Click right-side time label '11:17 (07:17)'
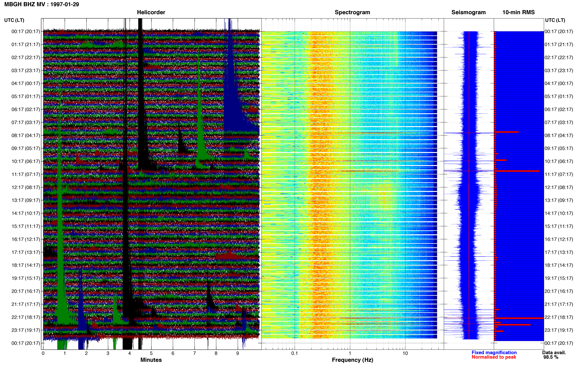 coord(559,174)
